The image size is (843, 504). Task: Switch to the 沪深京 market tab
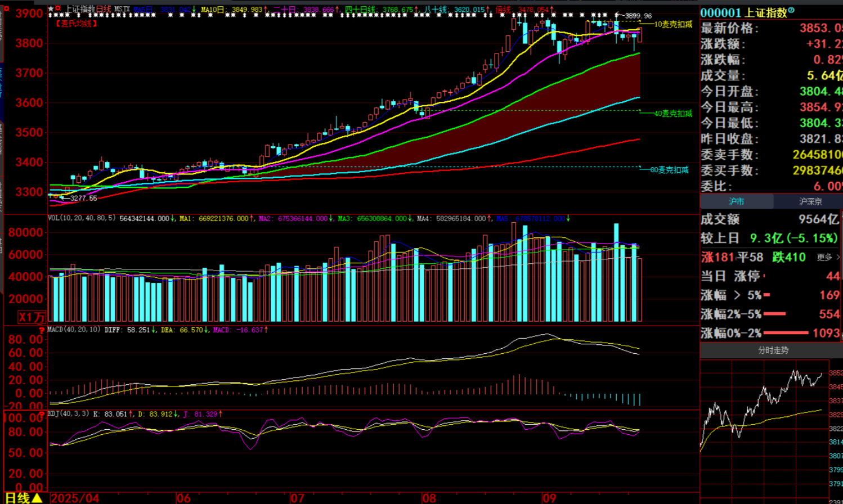[x=810, y=201]
